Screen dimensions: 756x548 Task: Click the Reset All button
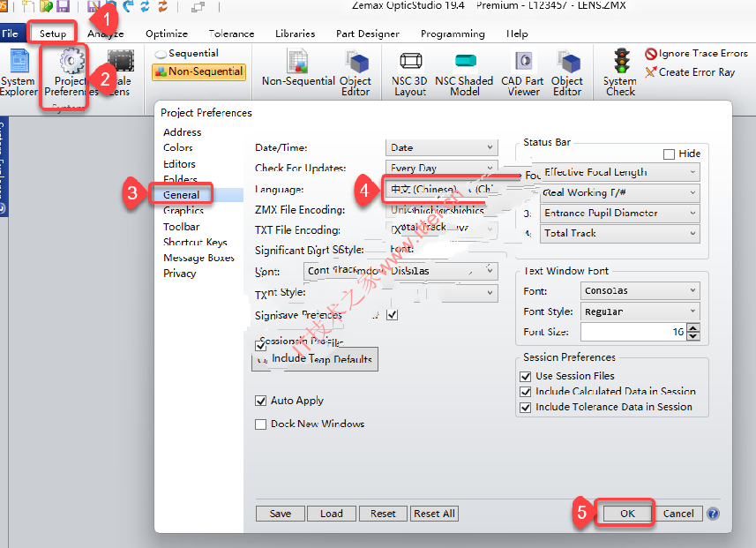pos(434,514)
